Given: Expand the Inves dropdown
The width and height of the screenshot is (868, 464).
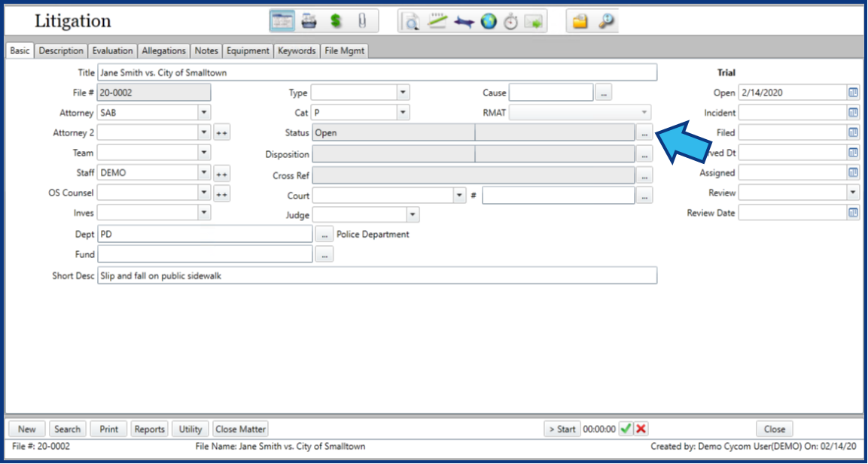Looking at the screenshot, I should (x=204, y=212).
